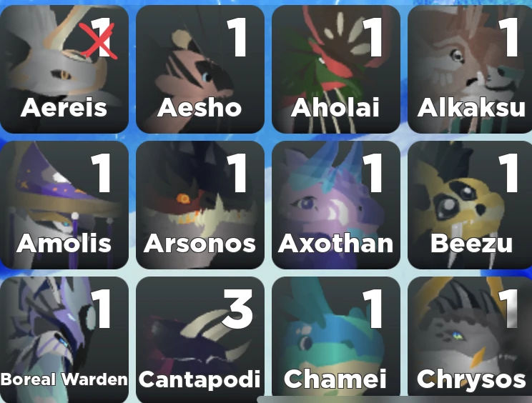Viewport: 532px width, 403px height.
Task: Pick the Arsonos creature icon
Action: point(199,205)
